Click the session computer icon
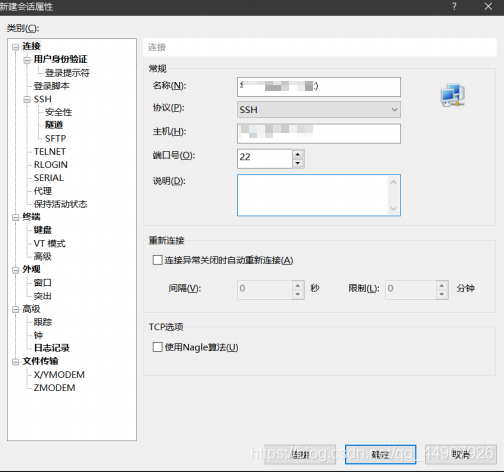504x472 pixels. pos(453,95)
